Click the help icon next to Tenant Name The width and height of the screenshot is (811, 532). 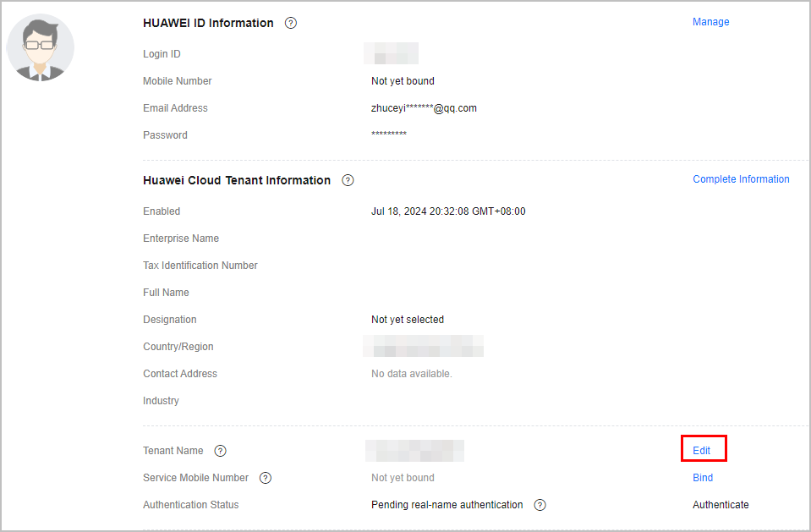coord(221,451)
